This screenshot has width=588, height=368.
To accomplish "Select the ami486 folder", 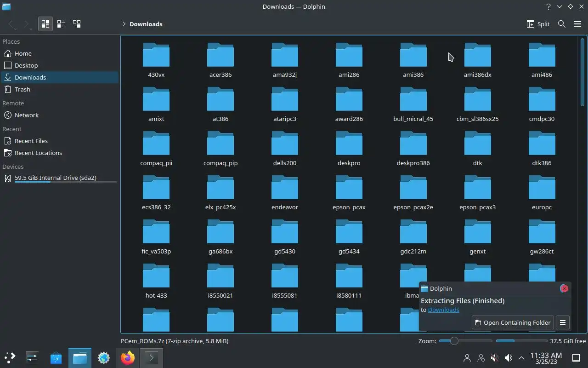I will pyautogui.click(x=542, y=60).
